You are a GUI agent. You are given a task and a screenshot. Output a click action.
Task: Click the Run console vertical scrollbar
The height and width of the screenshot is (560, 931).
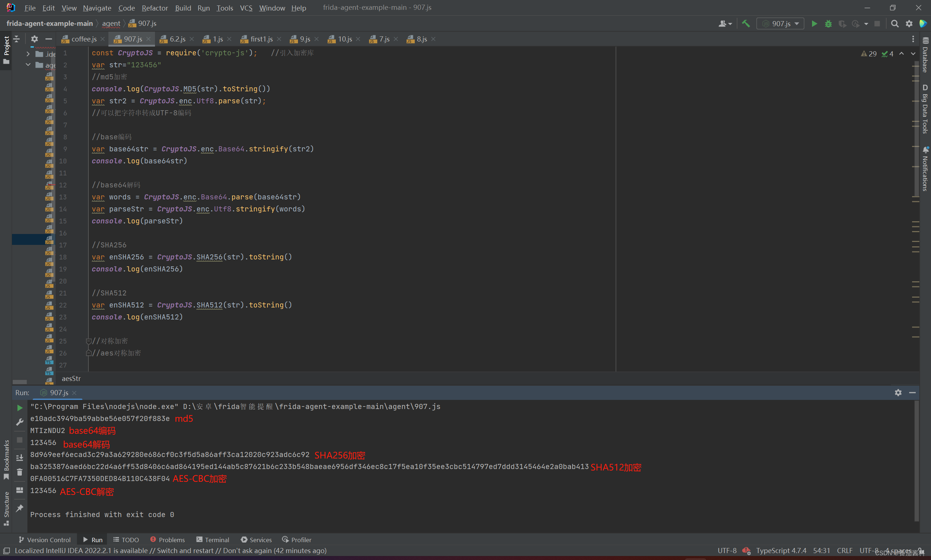(x=916, y=460)
